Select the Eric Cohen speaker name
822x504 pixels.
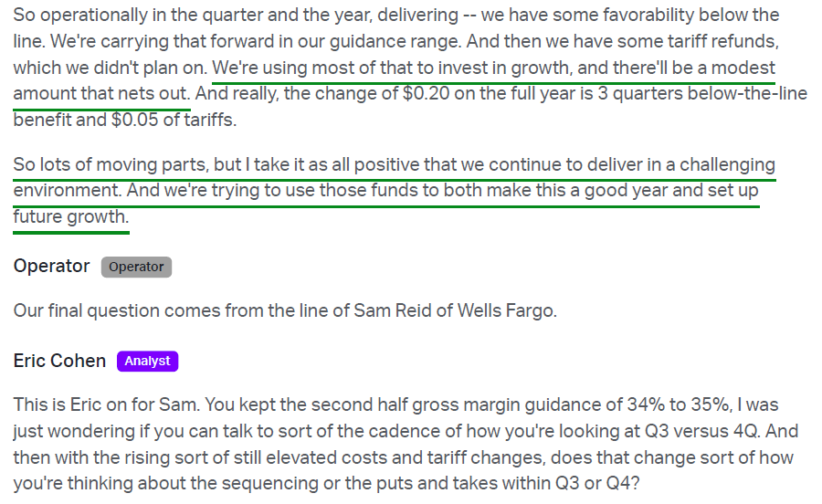tap(59, 361)
